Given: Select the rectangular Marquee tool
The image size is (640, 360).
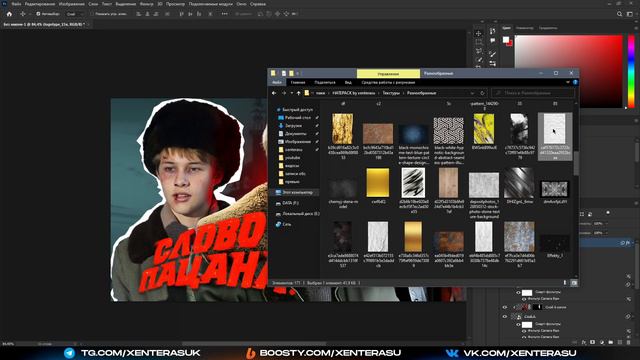Looking at the screenshot, I should (x=479, y=42).
